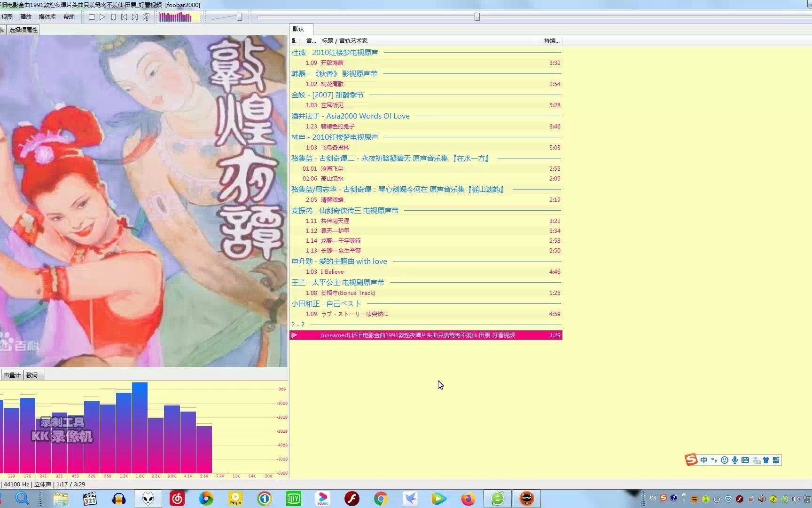
Task: Open the foobar2000 taskbar icon
Action: point(148,499)
